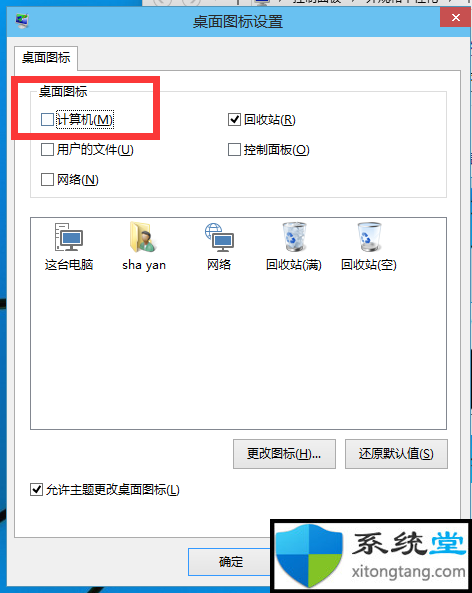Screen dimensions: 472x593
Task: Click the dialog icon in the title bar
Action: tap(22, 20)
